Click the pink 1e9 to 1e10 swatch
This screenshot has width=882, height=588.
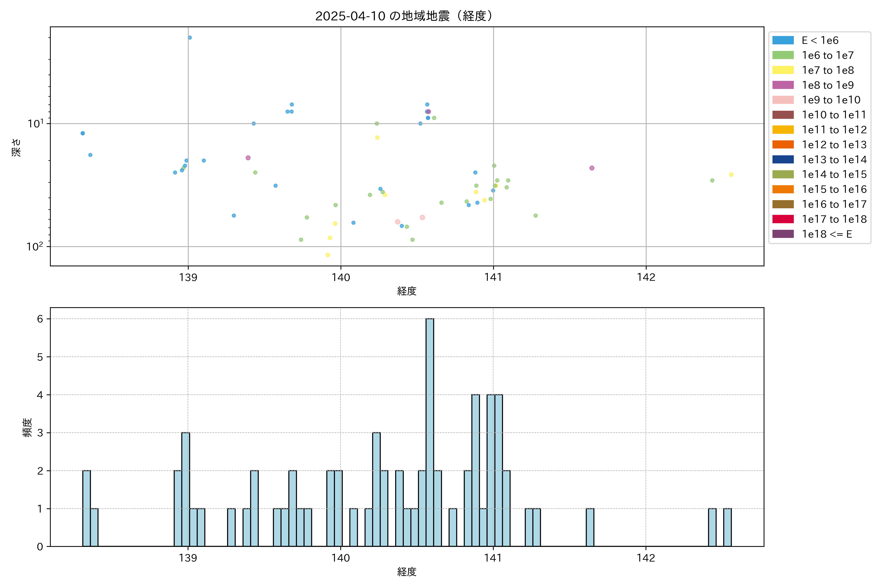(783, 100)
